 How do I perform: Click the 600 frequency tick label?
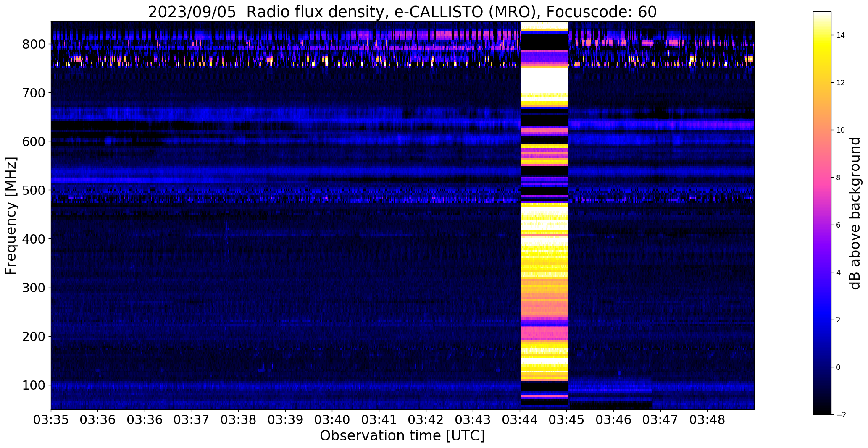(x=34, y=141)
